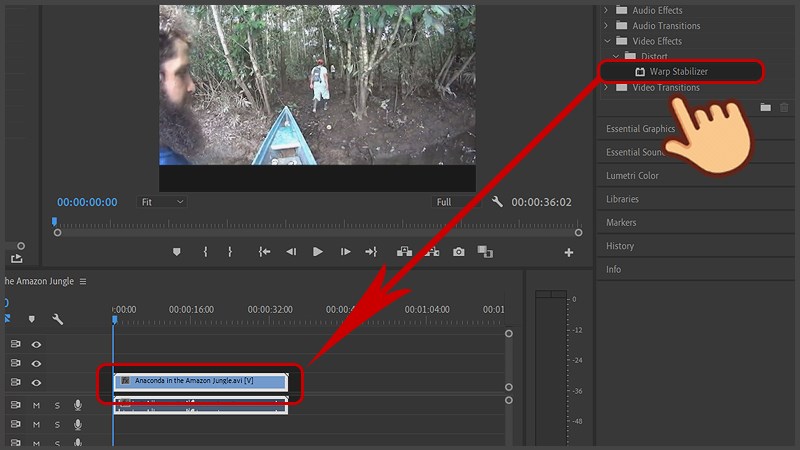
Task: Expand the Audio Effects folder
Action: click(606, 10)
